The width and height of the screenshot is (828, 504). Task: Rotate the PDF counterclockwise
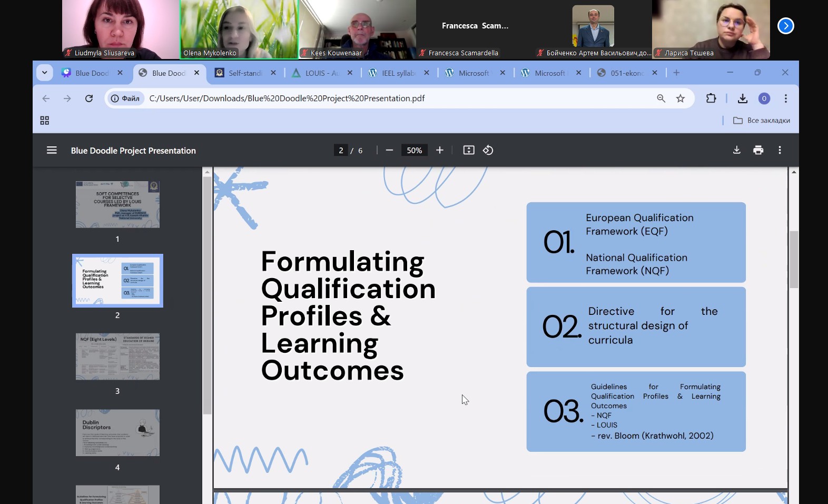click(x=488, y=150)
